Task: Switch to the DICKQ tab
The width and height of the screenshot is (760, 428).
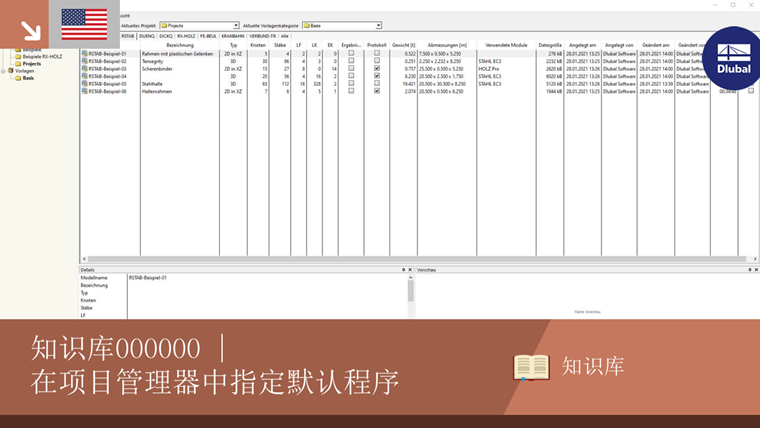Action: [166, 36]
